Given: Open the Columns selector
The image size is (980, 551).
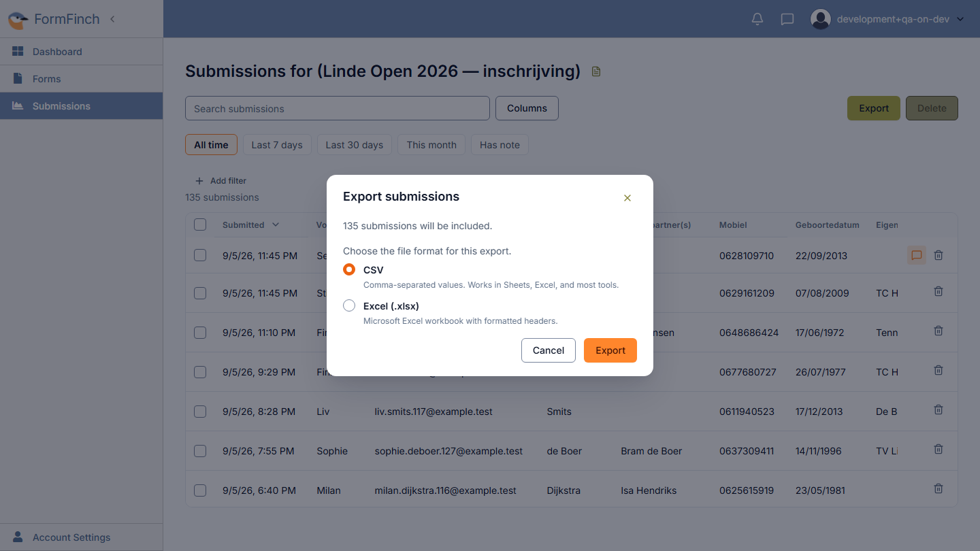Looking at the screenshot, I should pyautogui.click(x=527, y=108).
